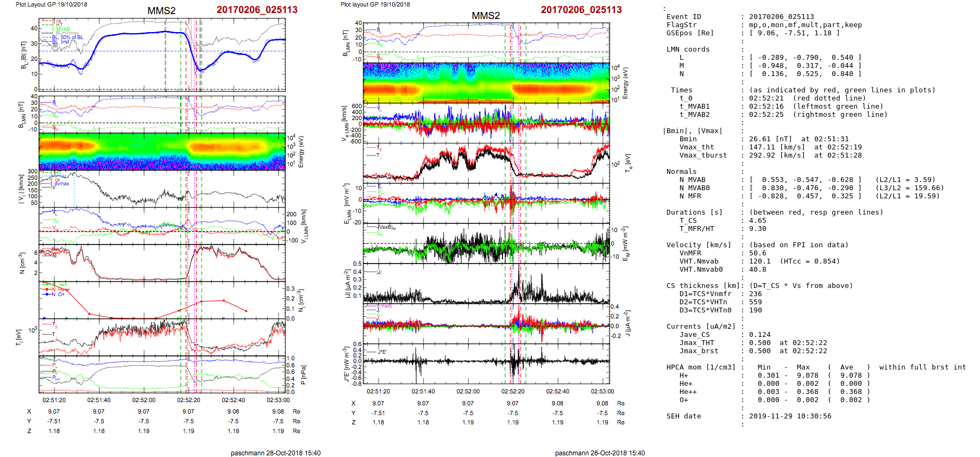Screen dimensions: 980x457
Task: Click the 'MMS2' title above the left plot
Action: 161,11
